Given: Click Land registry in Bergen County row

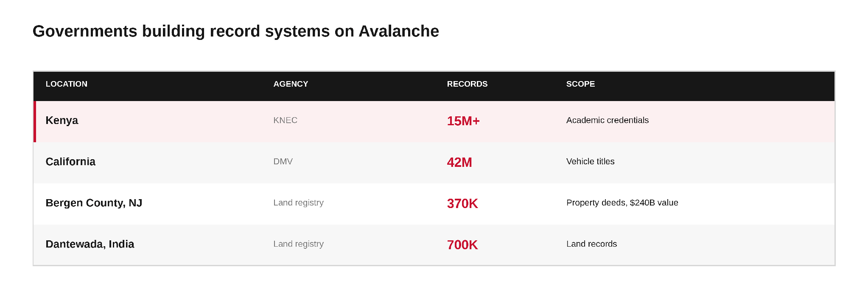Looking at the screenshot, I should [299, 203].
